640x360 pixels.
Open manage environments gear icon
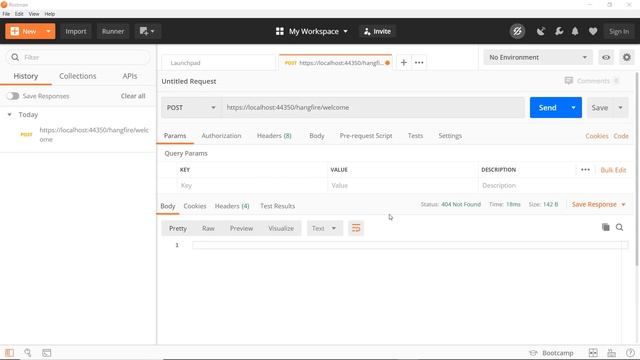tap(627, 58)
